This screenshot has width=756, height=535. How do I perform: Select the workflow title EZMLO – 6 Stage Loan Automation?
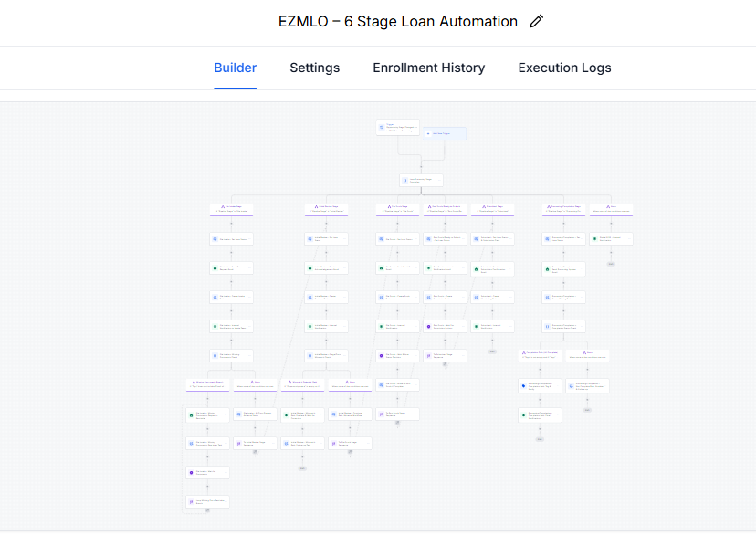pyautogui.click(x=398, y=21)
